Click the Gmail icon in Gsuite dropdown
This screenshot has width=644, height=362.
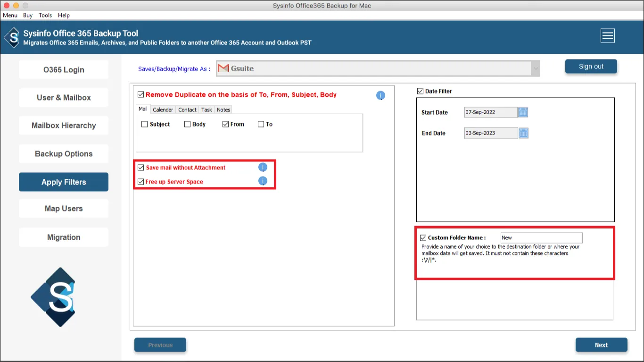223,68
